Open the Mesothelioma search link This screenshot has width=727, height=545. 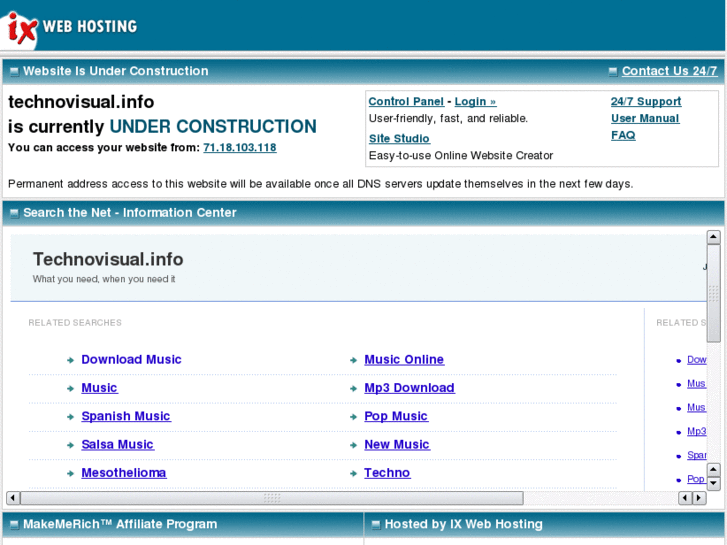[124, 473]
